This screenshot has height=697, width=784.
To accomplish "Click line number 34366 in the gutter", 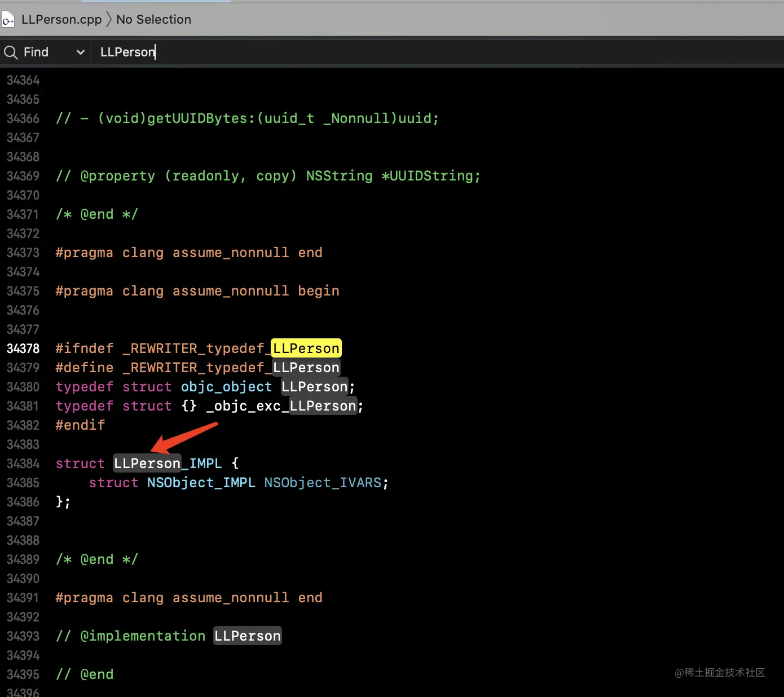I will coord(23,118).
